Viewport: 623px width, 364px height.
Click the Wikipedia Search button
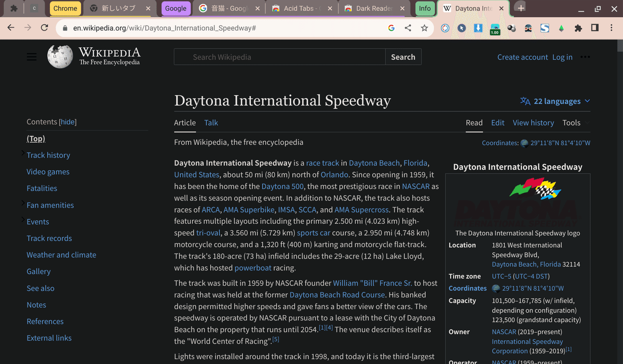pyautogui.click(x=403, y=57)
